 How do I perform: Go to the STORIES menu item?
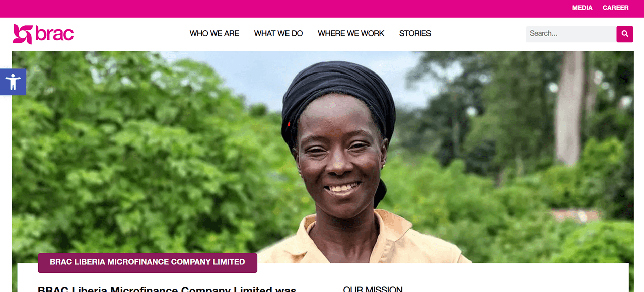point(415,33)
